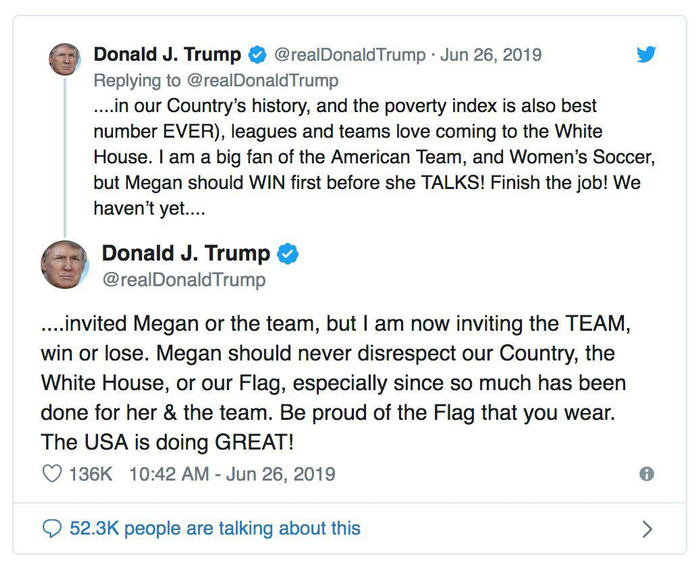Click verified badge in the quoted reply header
Screen dimensions: 700x567
(257, 55)
